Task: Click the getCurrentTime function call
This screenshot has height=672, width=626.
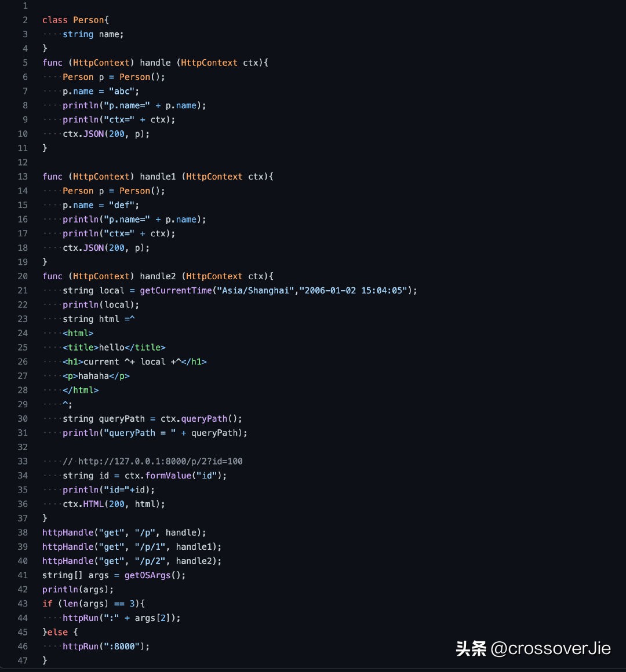Action: pos(176,290)
